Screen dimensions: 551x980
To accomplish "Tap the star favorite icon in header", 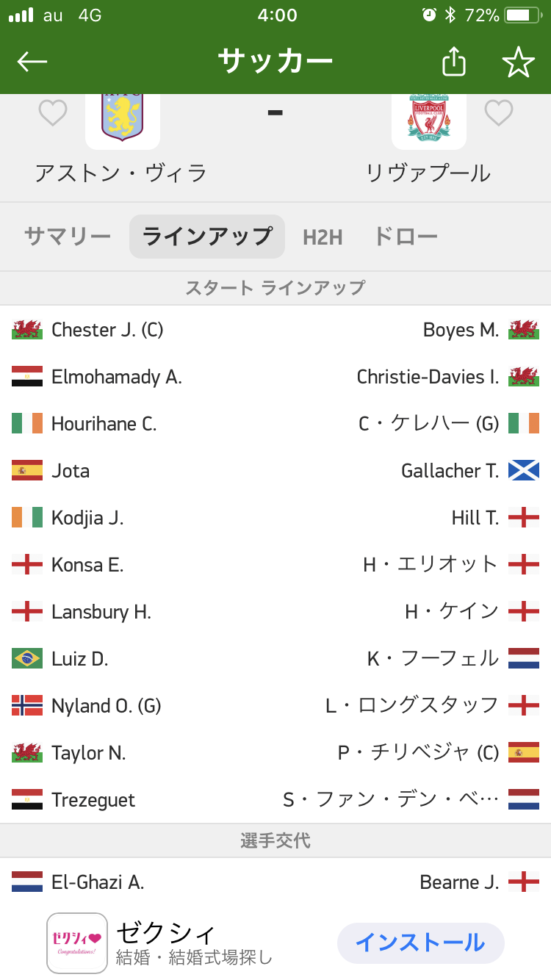I will click(x=518, y=62).
